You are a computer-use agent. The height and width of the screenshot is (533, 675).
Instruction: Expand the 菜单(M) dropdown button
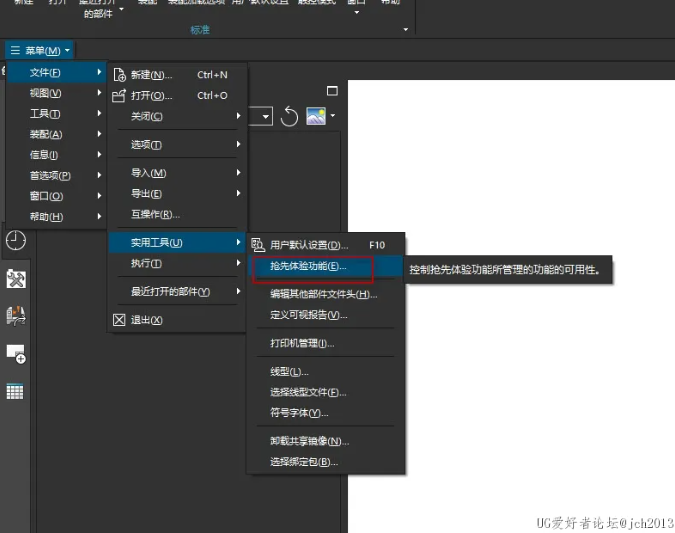pos(41,50)
